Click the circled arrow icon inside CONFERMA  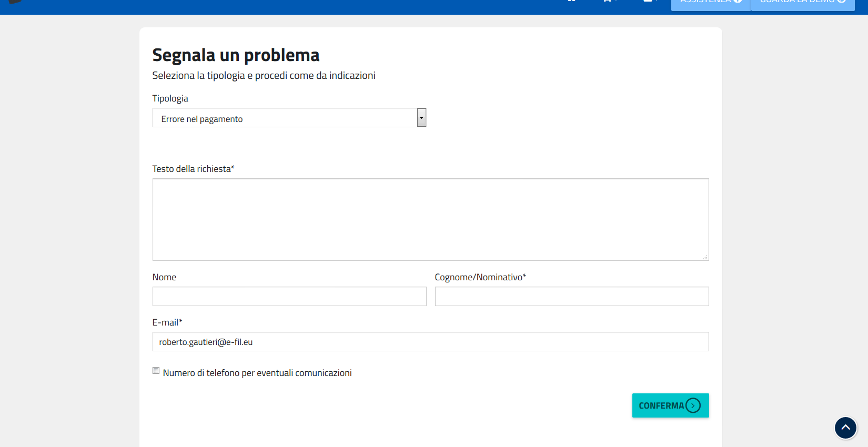[693, 405]
